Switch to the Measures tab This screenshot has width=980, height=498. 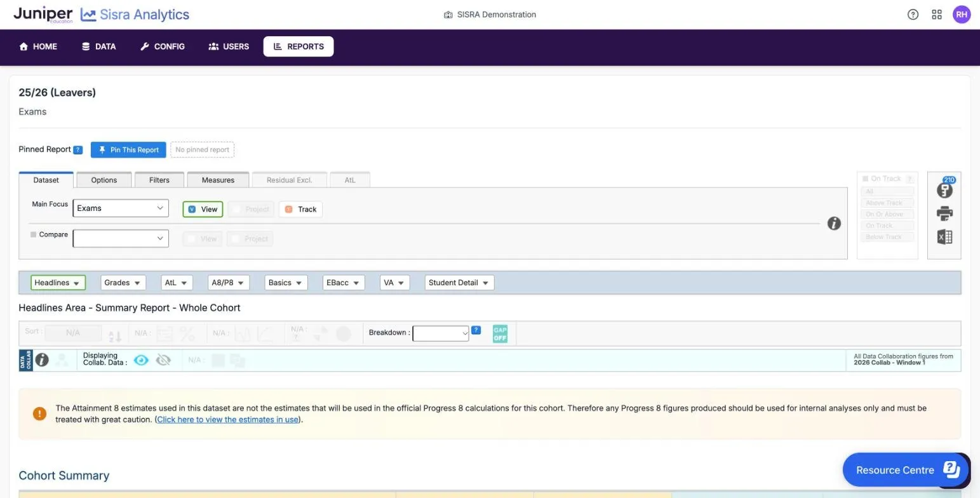[218, 180]
